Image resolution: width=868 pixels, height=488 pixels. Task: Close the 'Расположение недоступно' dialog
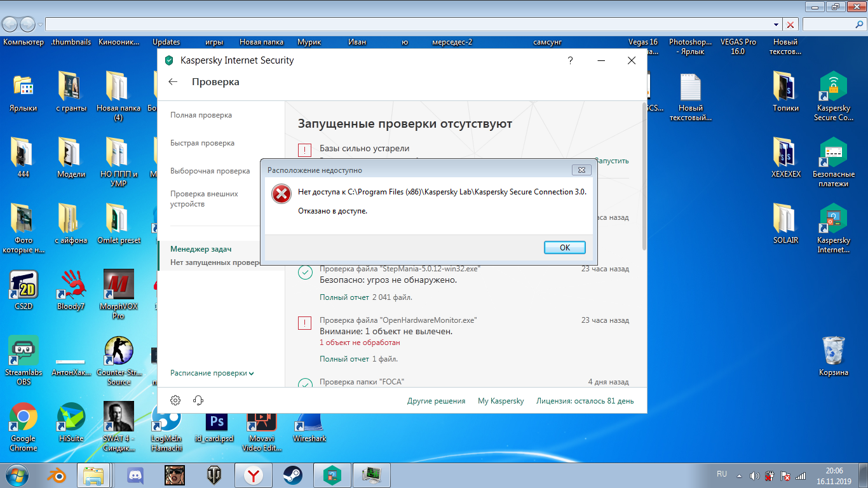coord(581,170)
